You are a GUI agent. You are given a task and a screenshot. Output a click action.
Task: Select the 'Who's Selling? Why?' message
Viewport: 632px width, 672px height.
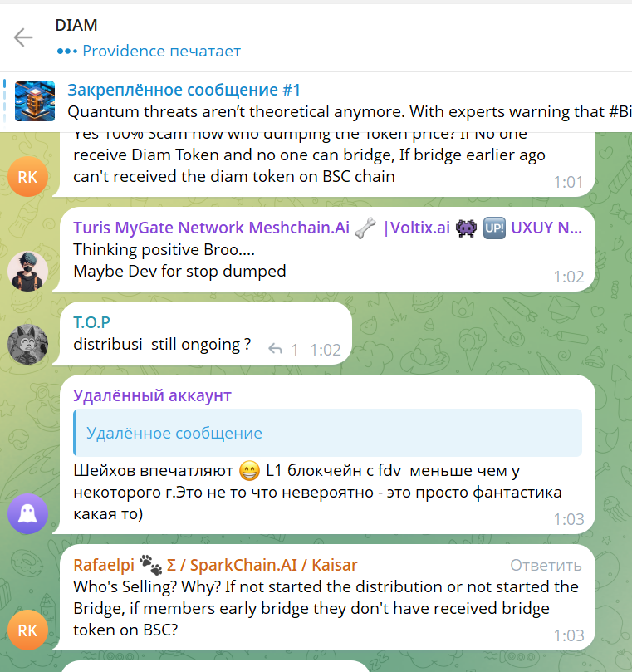click(328, 597)
